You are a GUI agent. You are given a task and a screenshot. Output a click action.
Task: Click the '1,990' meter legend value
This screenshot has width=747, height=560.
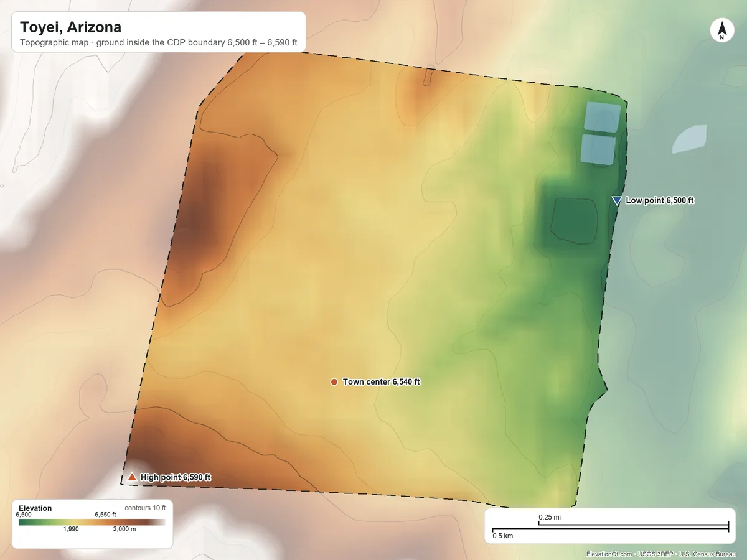(71, 529)
